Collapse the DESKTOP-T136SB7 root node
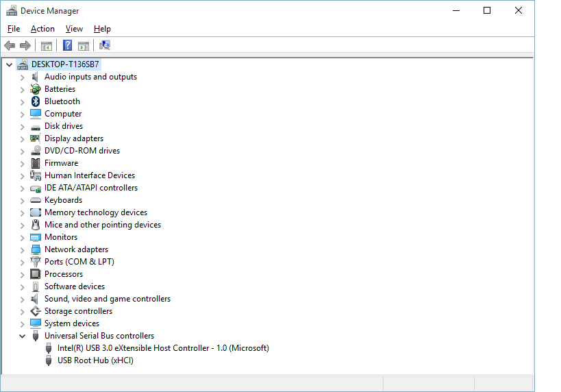Viewport: 561px width, 392px height. (10, 65)
